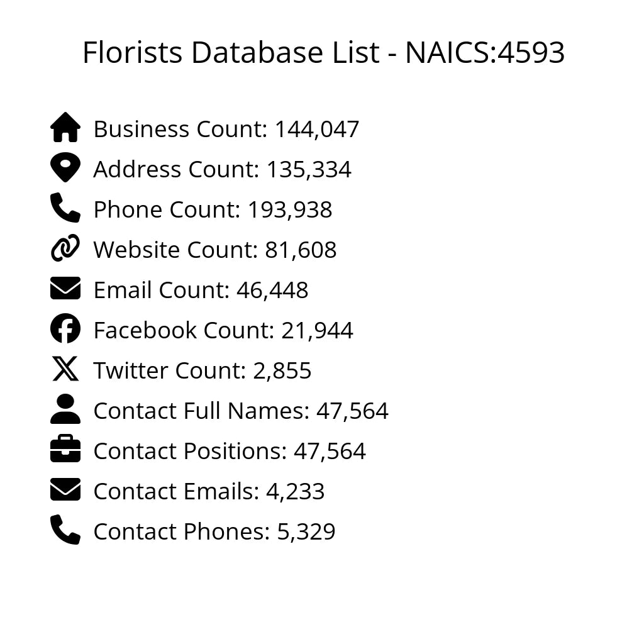Image resolution: width=644 pixels, height=644 pixels.
Task: Click the house icon beside Business Count
Action: (65, 128)
